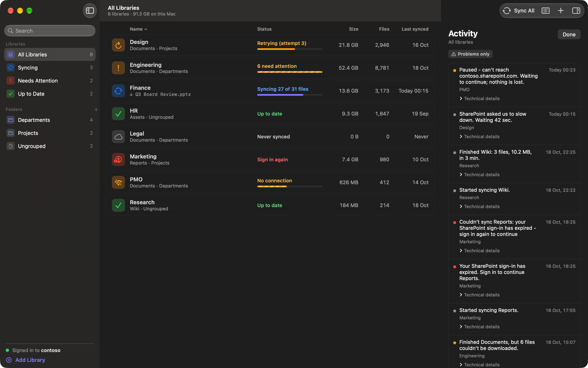Click the Engineering 6 need attention status

(x=277, y=66)
